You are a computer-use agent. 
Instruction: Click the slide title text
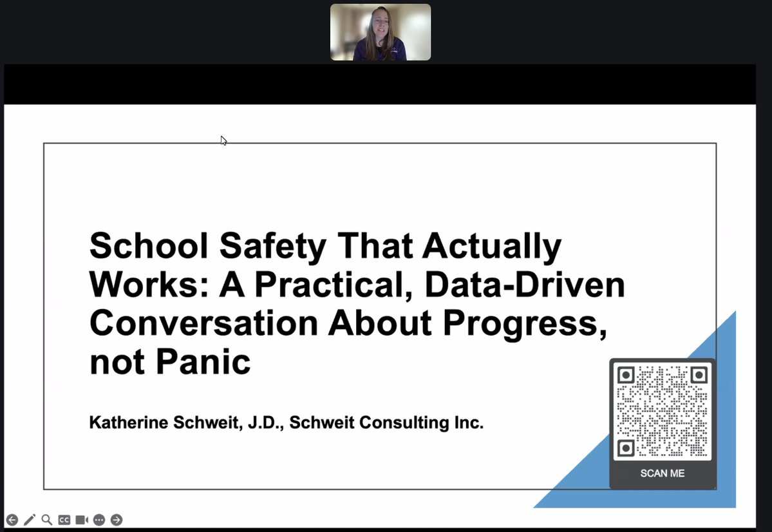357,303
